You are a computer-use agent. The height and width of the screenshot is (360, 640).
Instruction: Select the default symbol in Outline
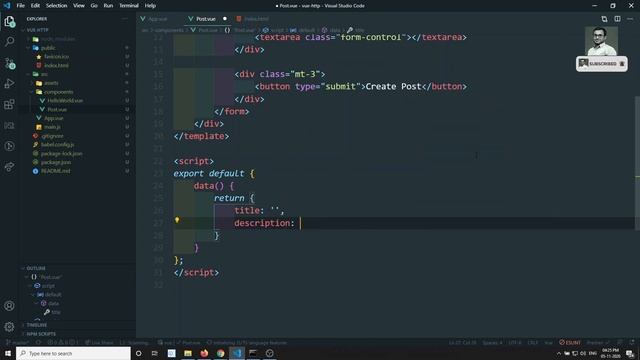coord(53,295)
